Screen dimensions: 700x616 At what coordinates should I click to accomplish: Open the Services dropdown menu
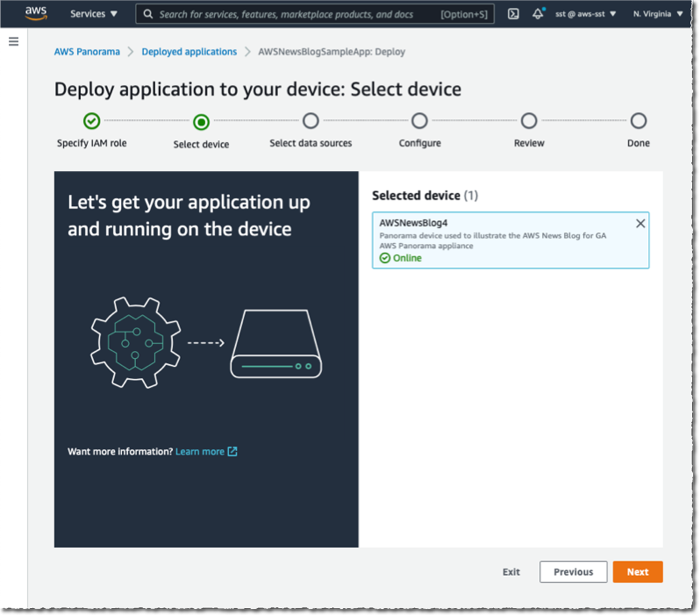(x=93, y=14)
